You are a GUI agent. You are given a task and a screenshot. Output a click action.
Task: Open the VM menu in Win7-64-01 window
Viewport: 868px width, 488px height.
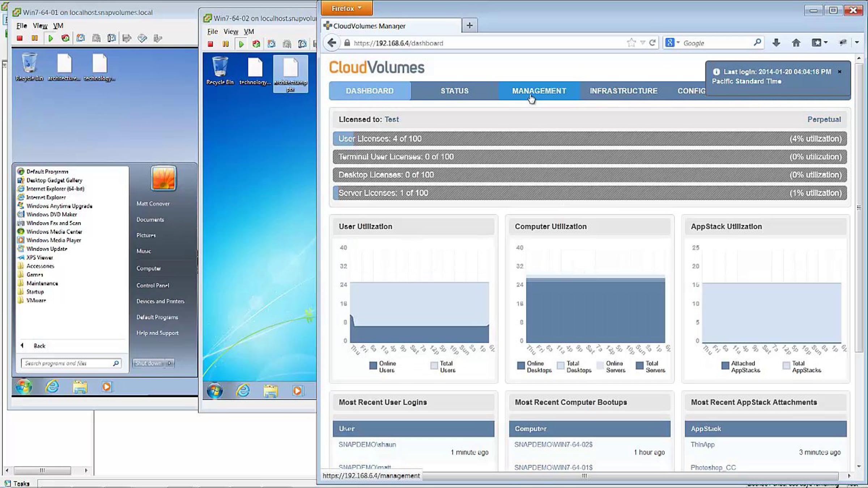tap(58, 26)
